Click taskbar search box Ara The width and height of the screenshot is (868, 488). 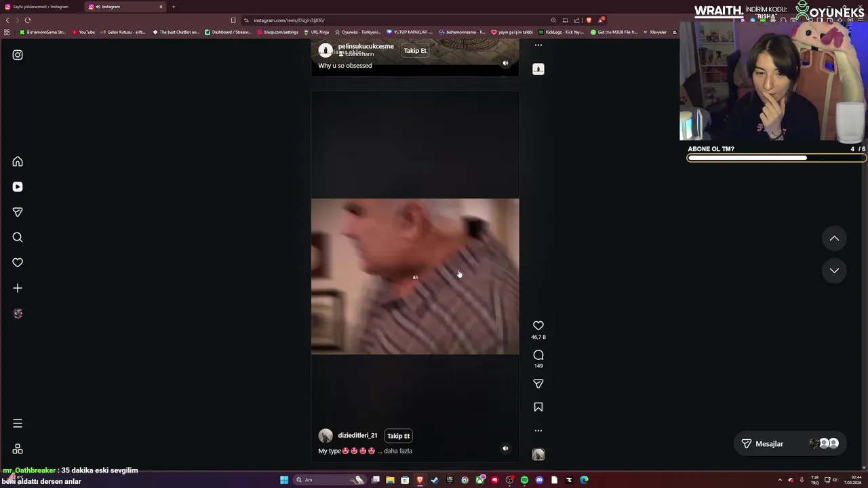(330, 480)
